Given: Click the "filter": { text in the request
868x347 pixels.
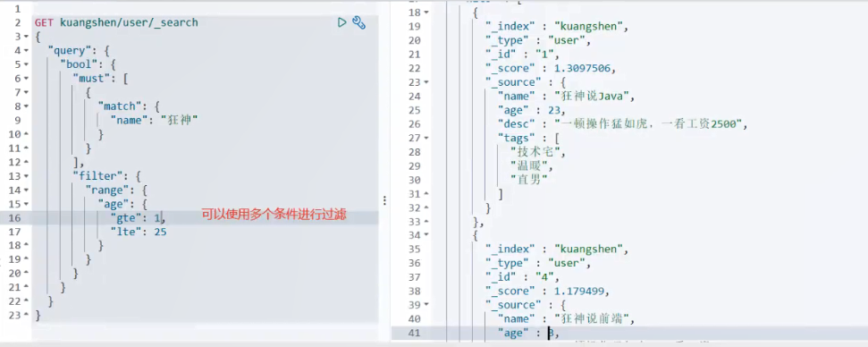Looking at the screenshot, I should [107, 176].
